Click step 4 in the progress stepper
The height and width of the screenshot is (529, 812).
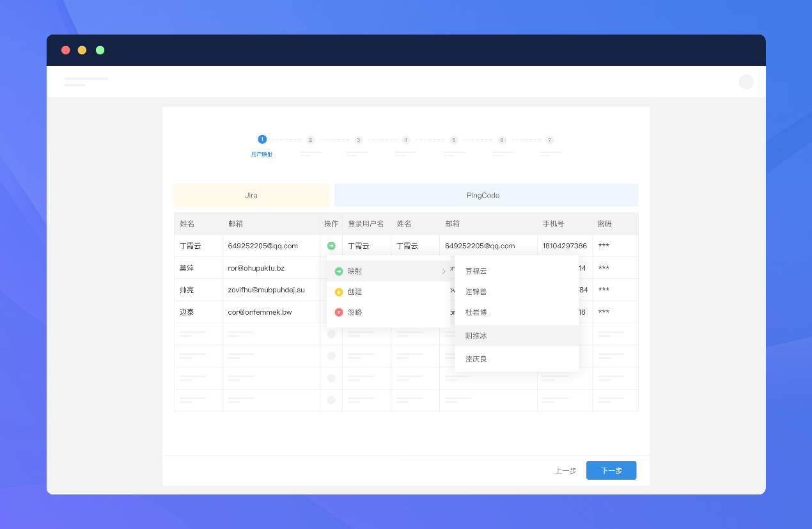[x=405, y=139]
